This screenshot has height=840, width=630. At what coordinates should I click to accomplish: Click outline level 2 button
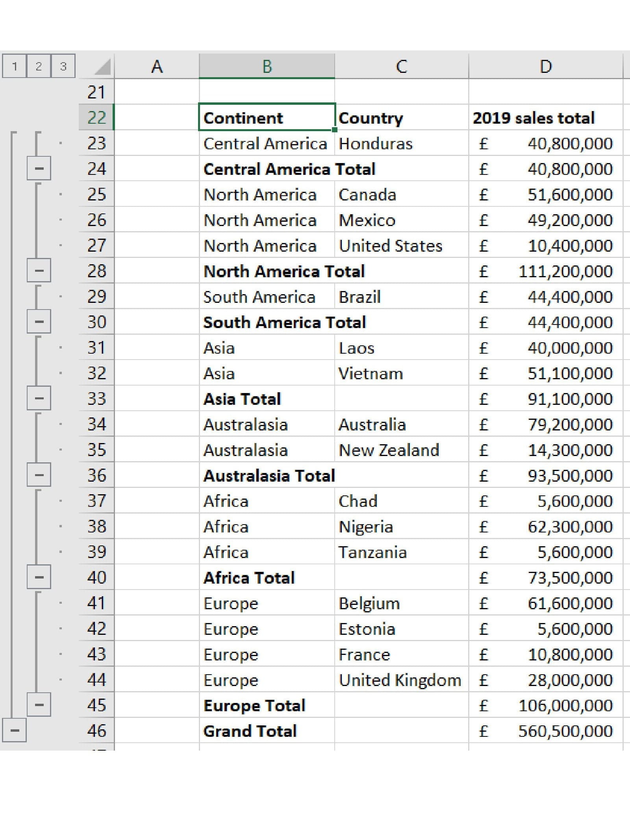pos(39,66)
